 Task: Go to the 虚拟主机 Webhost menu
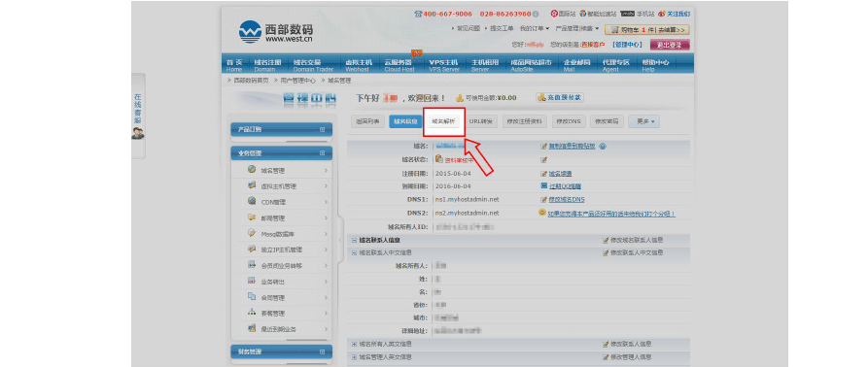point(358,65)
